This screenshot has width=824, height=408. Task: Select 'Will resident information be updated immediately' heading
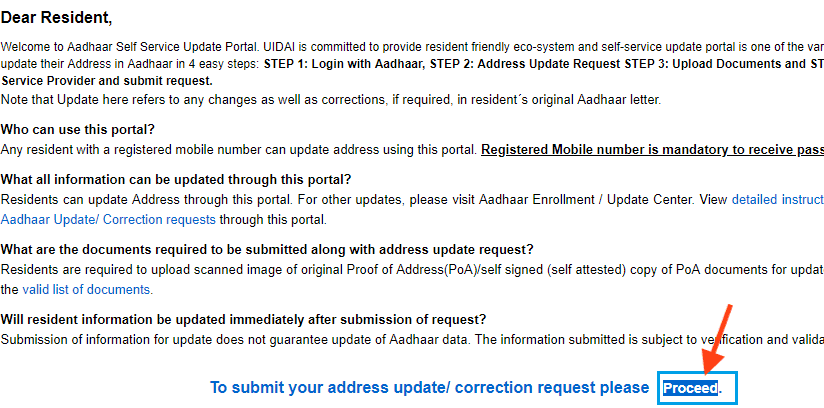pos(243,319)
